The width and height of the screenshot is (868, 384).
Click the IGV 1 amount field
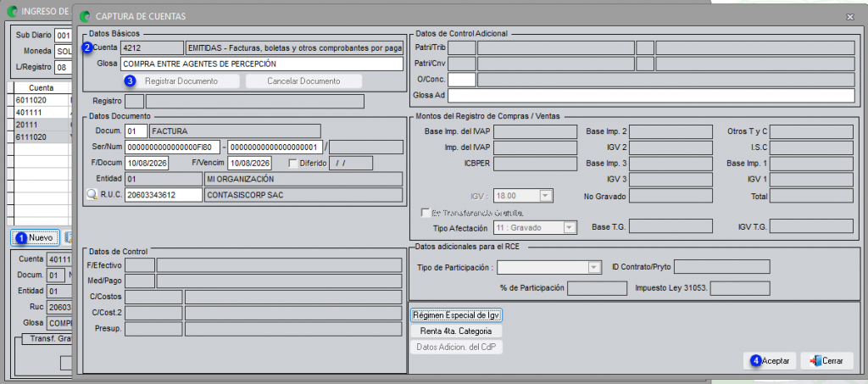coord(811,180)
